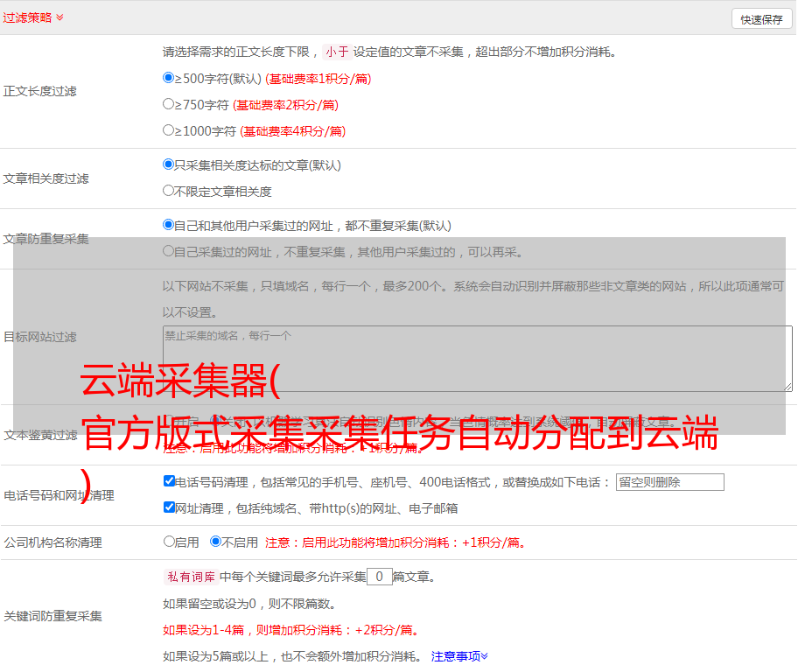Select 只采集相关度达标的文章 option
This screenshot has height=672, width=798.
click(169, 164)
